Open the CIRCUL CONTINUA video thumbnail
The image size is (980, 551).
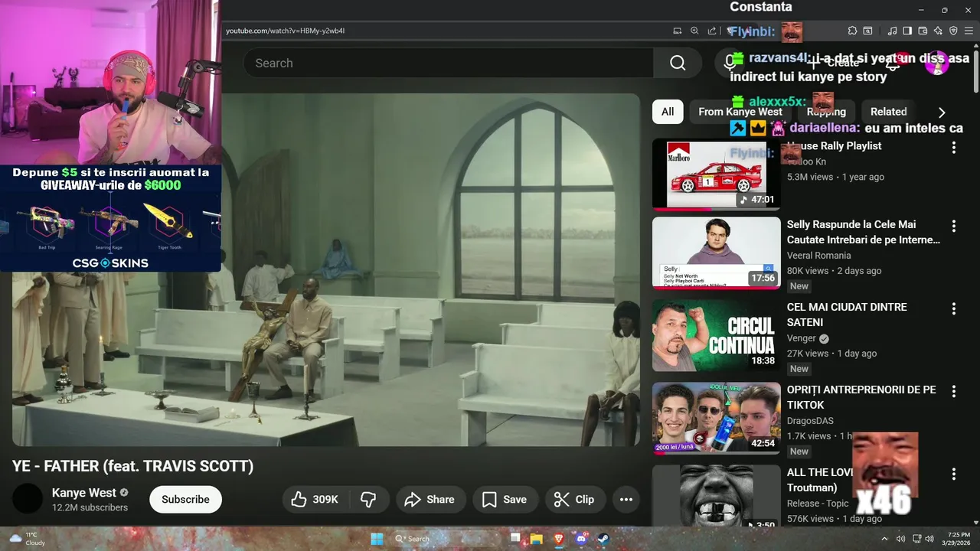(717, 336)
